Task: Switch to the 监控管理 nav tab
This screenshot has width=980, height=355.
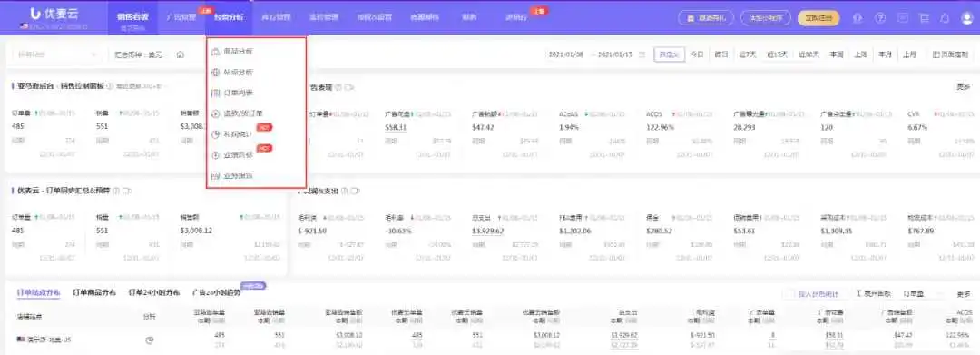Action: click(324, 17)
